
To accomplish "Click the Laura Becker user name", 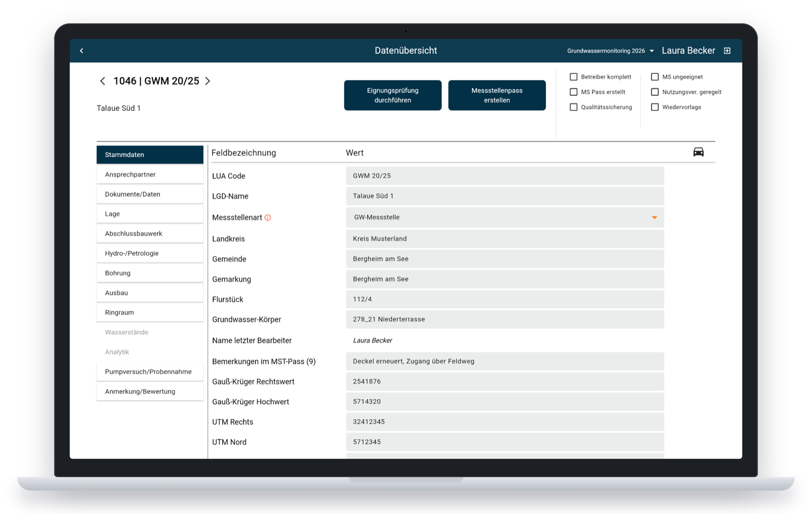I will [x=688, y=51].
